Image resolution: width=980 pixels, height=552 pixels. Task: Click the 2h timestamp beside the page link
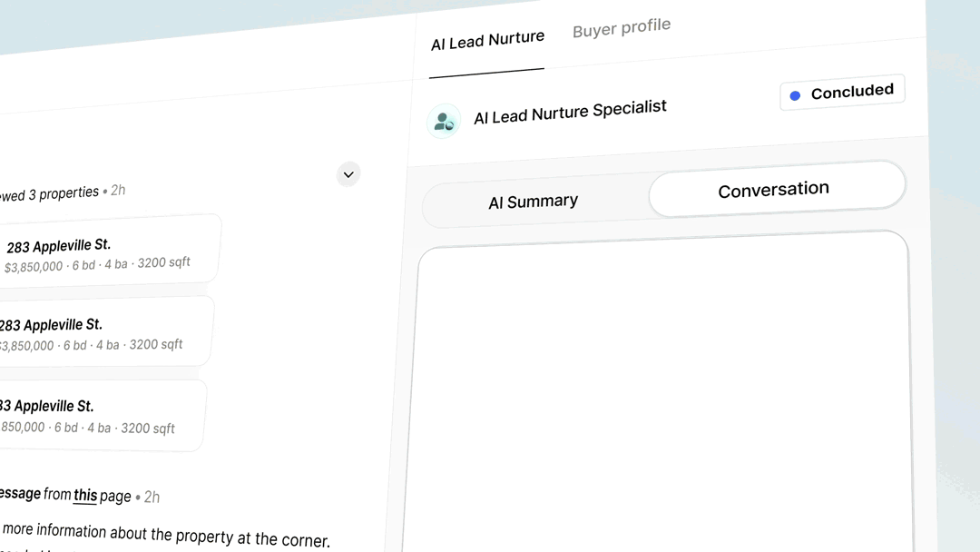[x=152, y=497]
